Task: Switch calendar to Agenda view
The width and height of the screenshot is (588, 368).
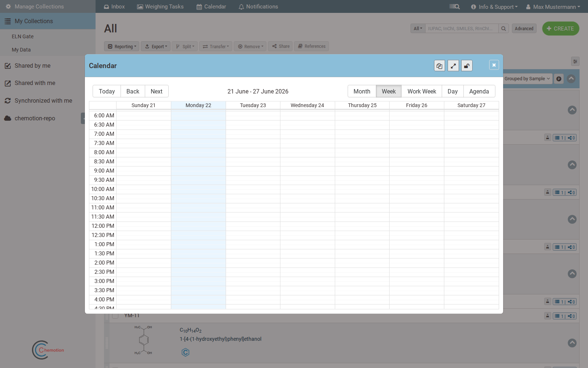Action: pyautogui.click(x=479, y=91)
